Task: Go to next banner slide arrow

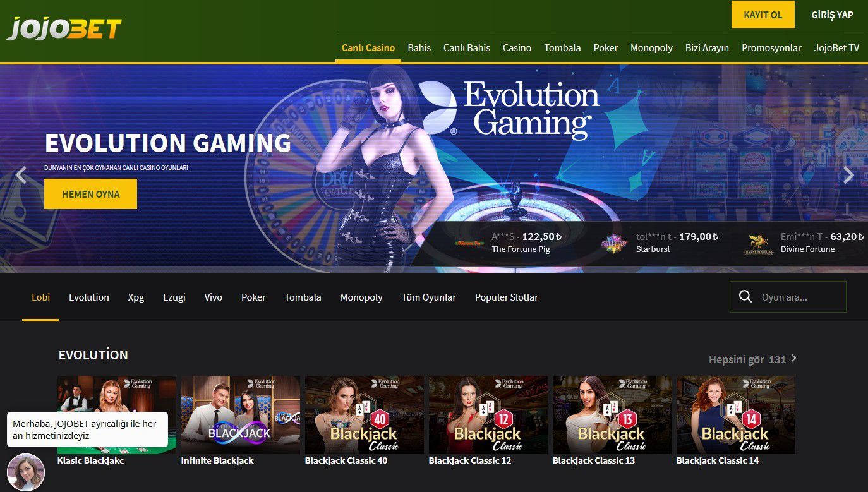Action: [x=848, y=175]
